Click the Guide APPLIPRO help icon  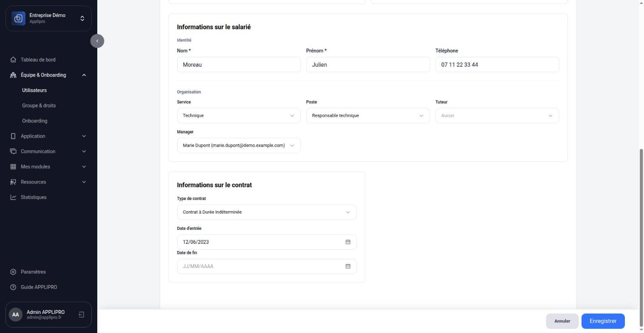coord(13,287)
